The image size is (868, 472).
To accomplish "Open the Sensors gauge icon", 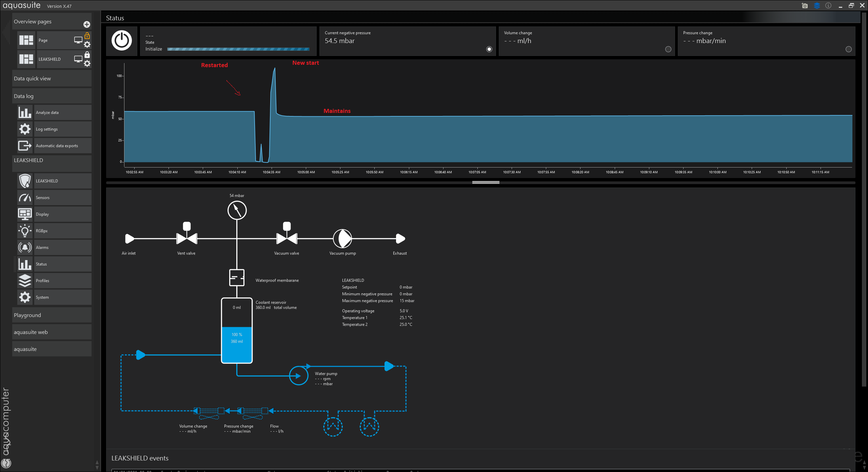I will tap(25, 197).
